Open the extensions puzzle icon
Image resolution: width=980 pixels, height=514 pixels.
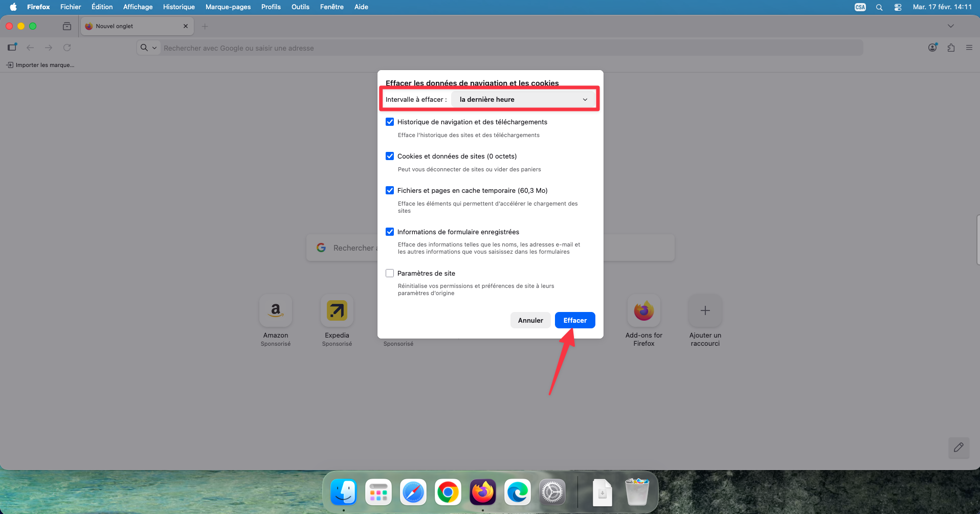951,48
